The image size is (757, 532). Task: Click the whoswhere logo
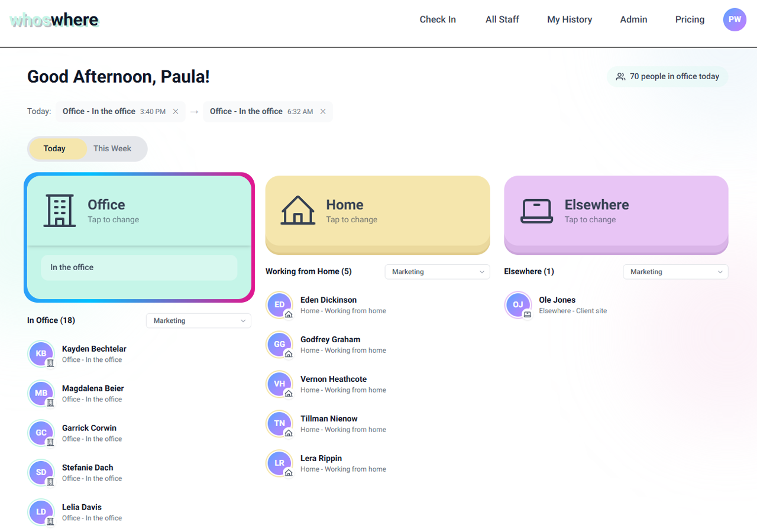coord(54,20)
